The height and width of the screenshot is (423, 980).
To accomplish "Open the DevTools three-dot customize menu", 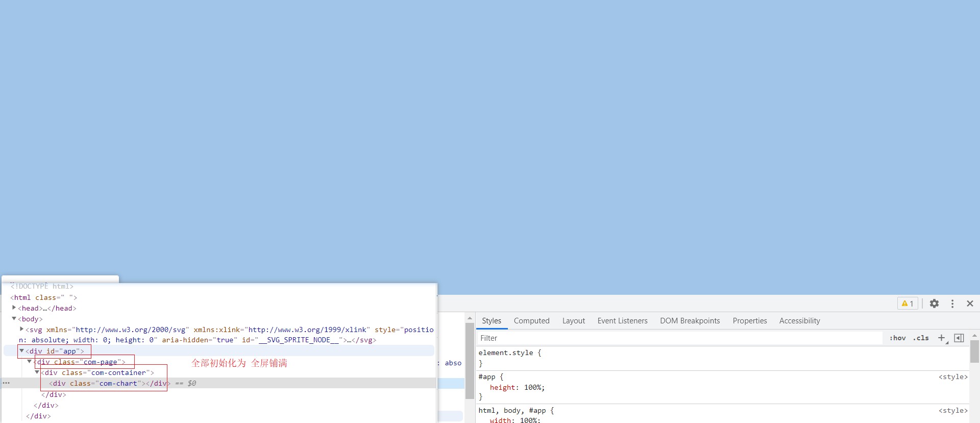I will click(952, 303).
